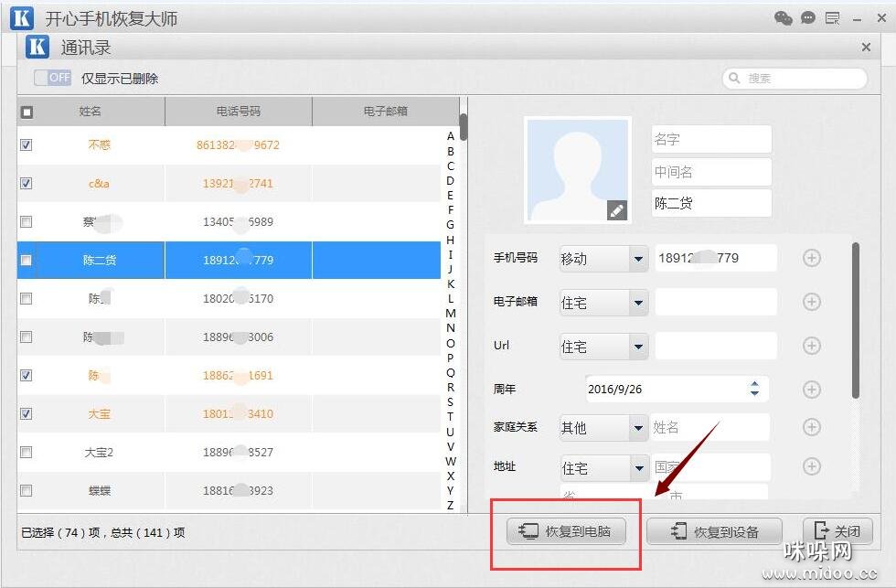The height and width of the screenshot is (588, 896).
Task: Increase the 周年 date with up arrow
Action: [755, 385]
